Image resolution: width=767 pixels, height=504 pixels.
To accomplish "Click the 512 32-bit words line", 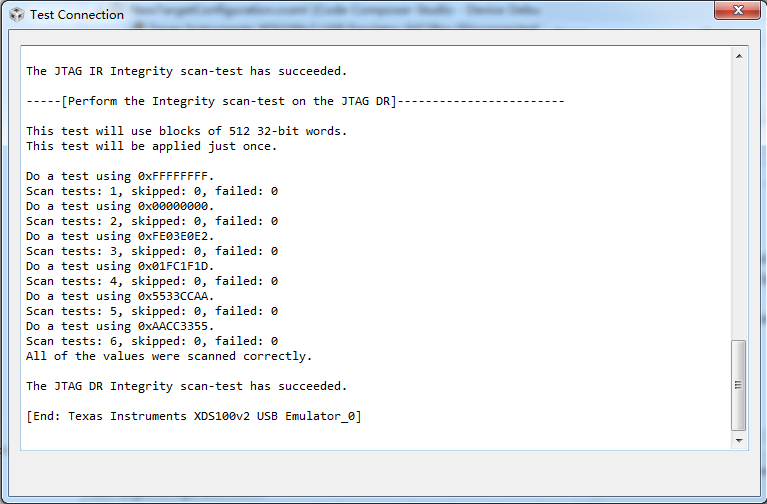I will pyautogui.click(x=186, y=131).
